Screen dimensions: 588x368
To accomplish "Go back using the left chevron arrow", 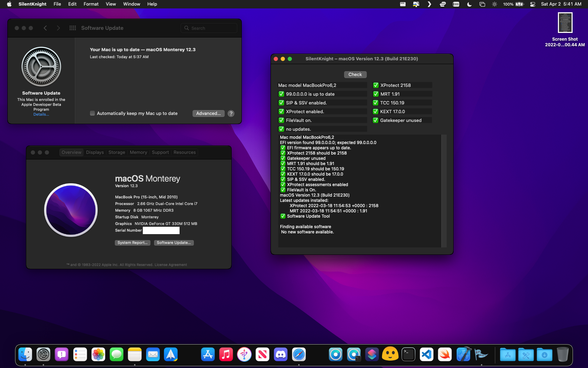I will [x=45, y=28].
